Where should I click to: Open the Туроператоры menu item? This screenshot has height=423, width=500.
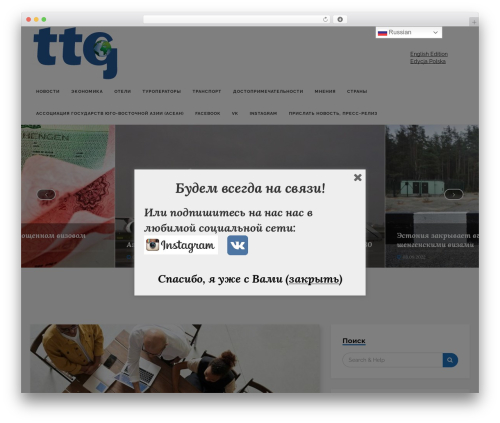[162, 91]
